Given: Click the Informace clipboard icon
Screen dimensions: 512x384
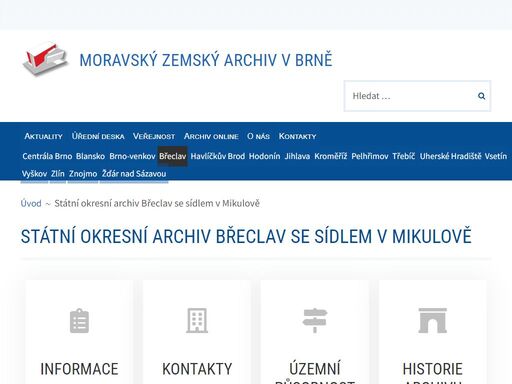Looking at the screenshot, I should pos(79,321).
